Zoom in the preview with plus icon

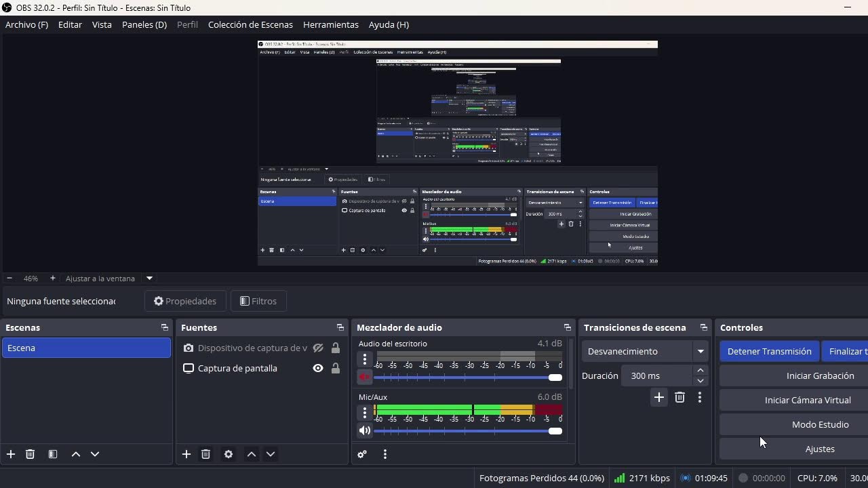(52, 278)
